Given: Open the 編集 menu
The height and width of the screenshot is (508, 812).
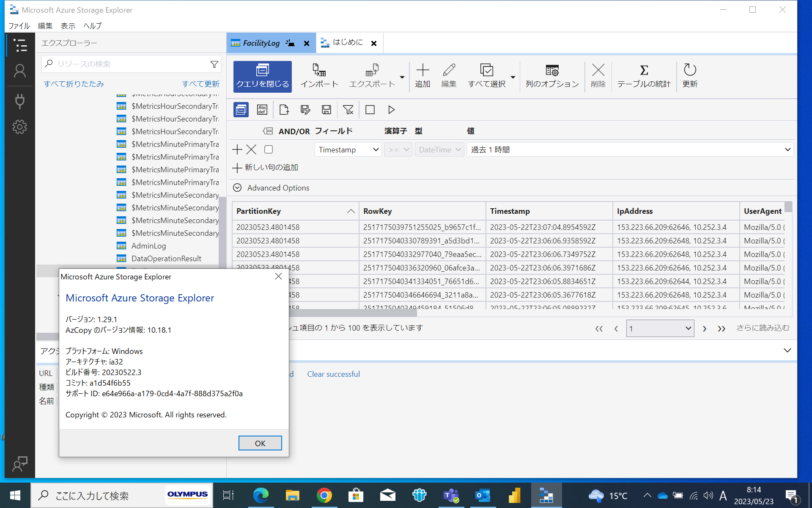Looking at the screenshot, I should tap(45, 26).
